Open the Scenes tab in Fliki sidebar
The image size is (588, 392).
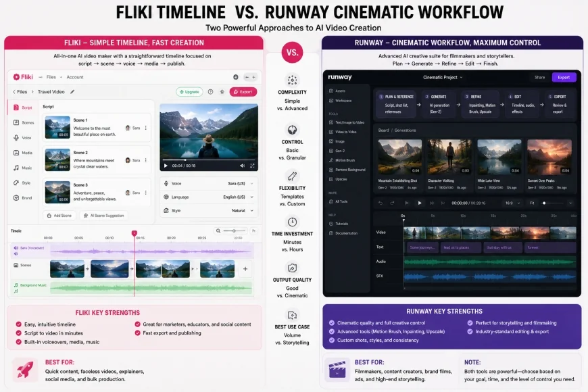pos(23,122)
